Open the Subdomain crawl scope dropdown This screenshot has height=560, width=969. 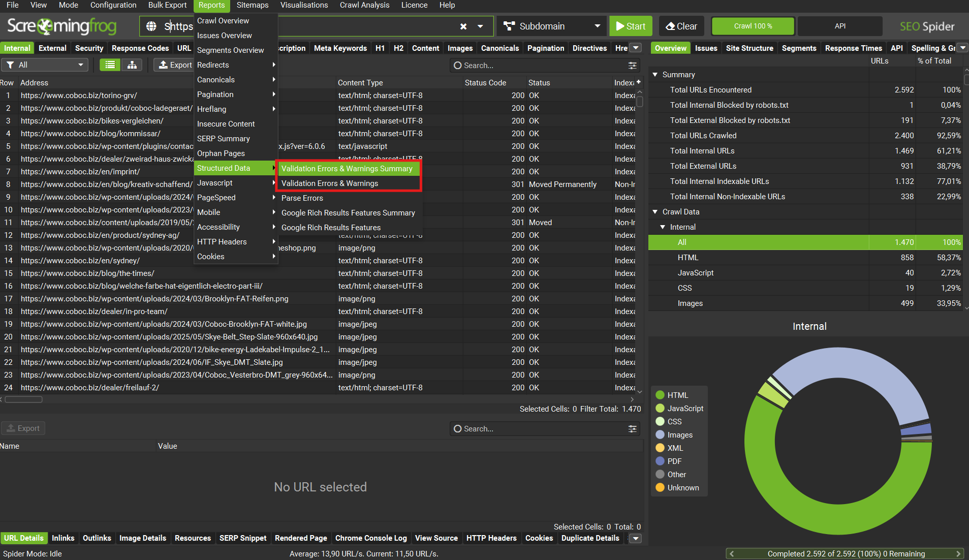(553, 26)
